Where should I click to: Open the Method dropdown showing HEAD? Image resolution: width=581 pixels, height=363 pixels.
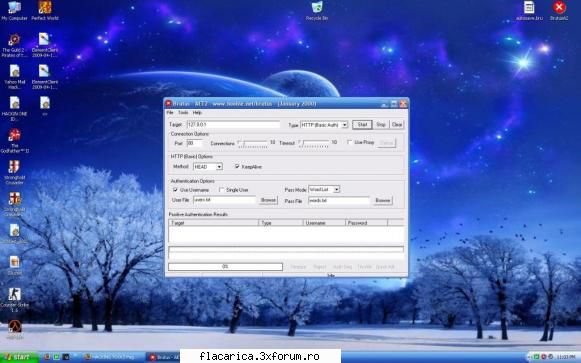(208, 167)
